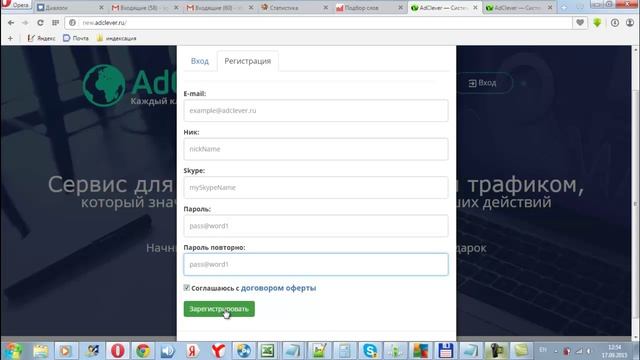Open the договором оферты link
Image resolution: width=640 pixels, height=360 pixels.
(x=278, y=288)
